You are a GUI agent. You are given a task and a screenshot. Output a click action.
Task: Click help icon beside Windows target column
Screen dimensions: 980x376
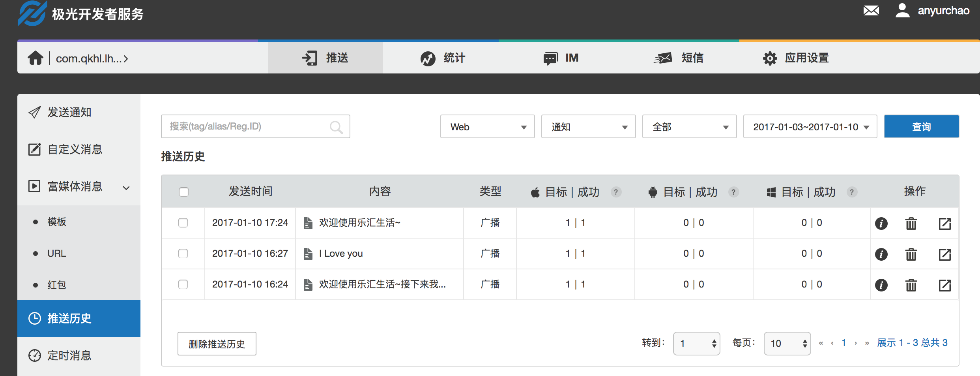[x=852, y=192]
